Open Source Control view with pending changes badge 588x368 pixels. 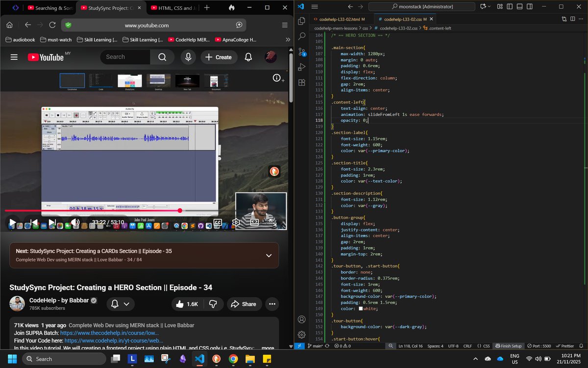click(x=302, y=52)
